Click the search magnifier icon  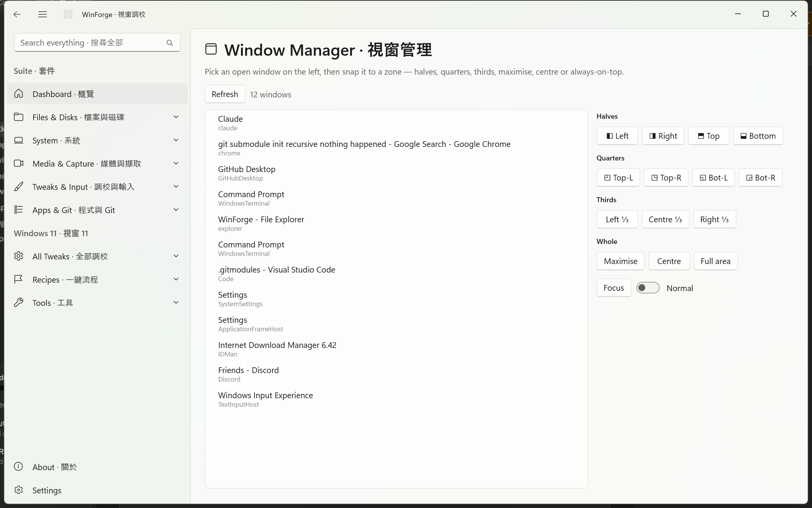point(170,43)
